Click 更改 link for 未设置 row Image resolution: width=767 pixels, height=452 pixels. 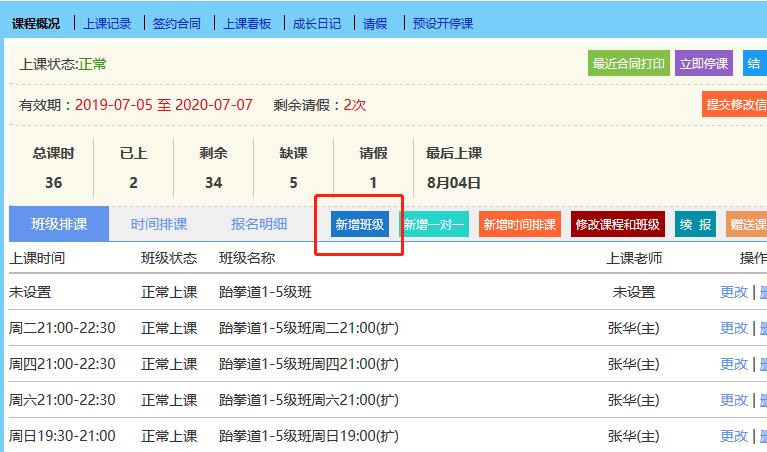point(733,292)
